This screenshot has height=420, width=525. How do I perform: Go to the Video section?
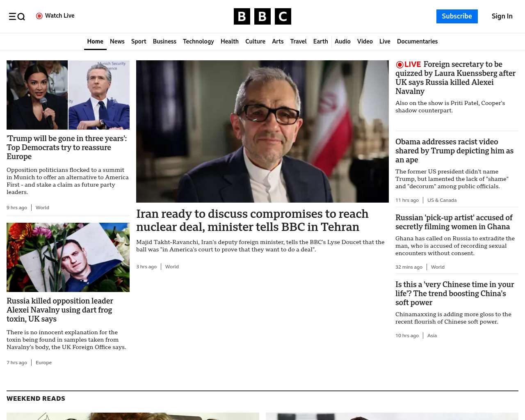(x=365, y=41)
